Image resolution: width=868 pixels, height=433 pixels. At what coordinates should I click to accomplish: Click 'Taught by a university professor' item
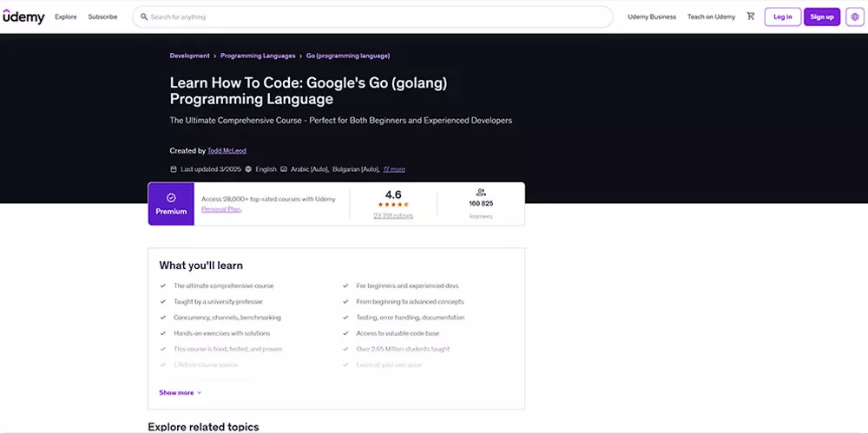coord(218,302)
